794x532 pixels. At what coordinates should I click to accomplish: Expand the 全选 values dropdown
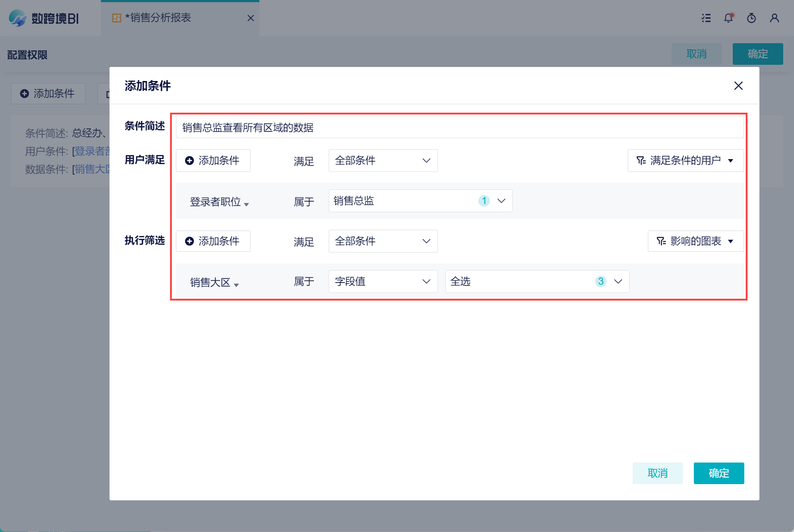click(x=537, y=281)
